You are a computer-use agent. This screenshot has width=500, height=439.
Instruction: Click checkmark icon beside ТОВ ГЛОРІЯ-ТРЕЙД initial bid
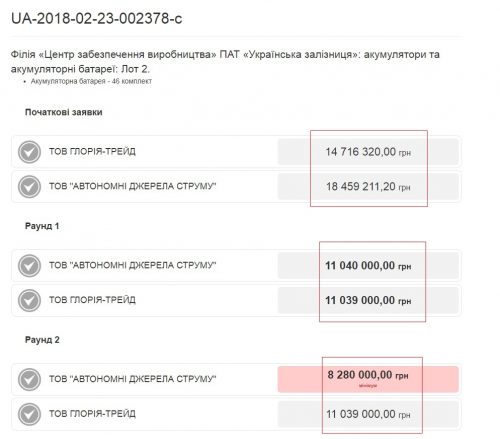coord(29,152)
